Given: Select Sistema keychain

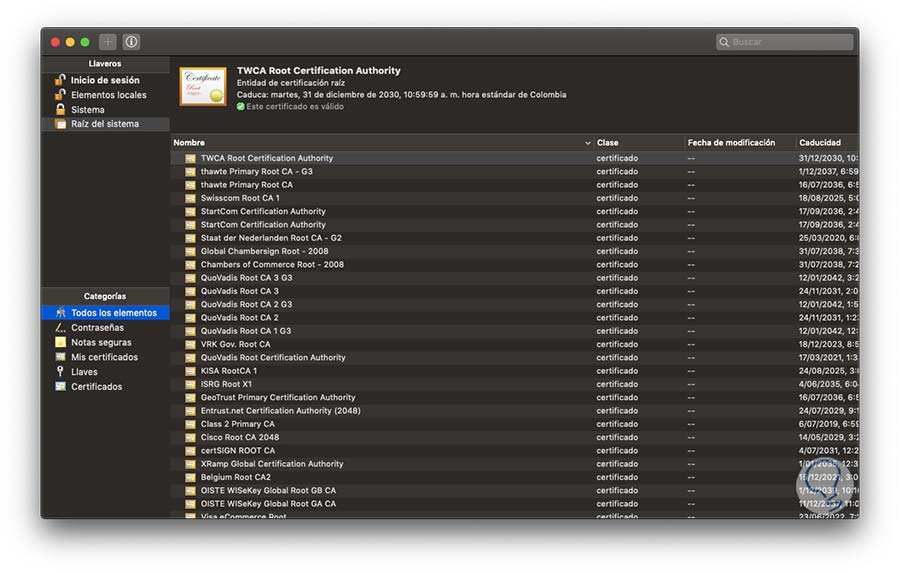Looking at the screenshot, I should 88,110.
